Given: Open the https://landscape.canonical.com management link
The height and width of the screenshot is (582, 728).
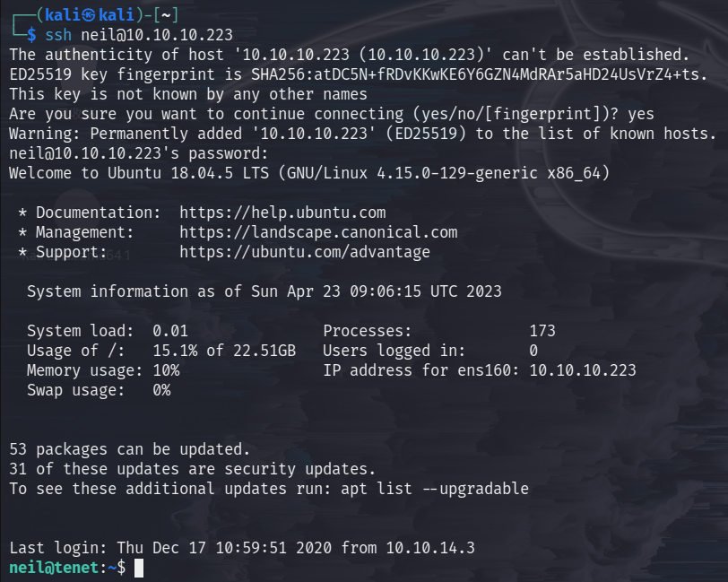Looking at the screenshot, I should tap(318, 232).
